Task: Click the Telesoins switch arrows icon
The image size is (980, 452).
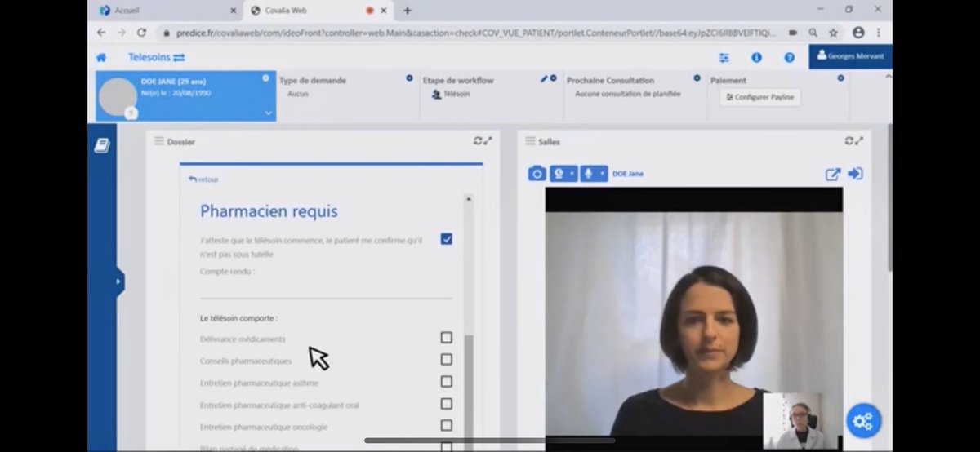Action: (x=180, y=58)
